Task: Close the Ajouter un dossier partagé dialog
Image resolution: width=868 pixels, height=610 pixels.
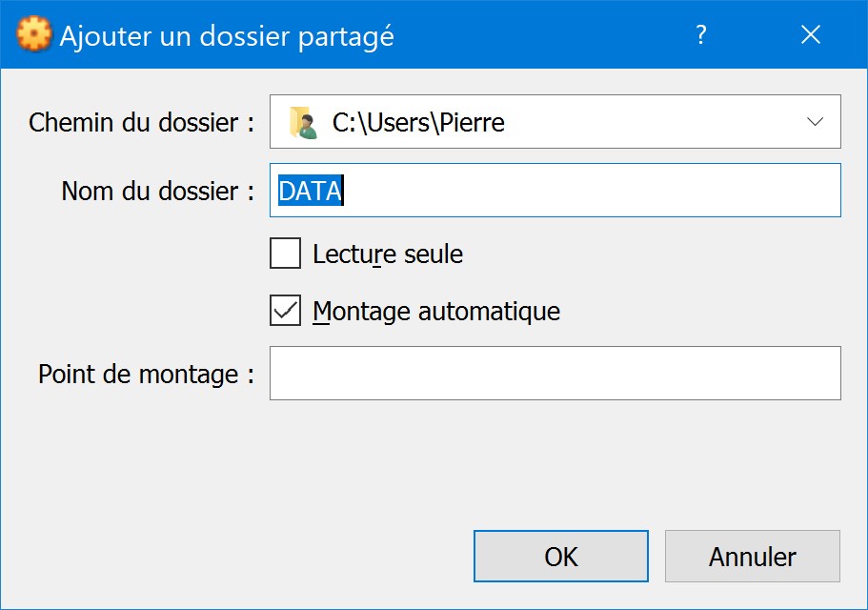Action: (811, 35)
